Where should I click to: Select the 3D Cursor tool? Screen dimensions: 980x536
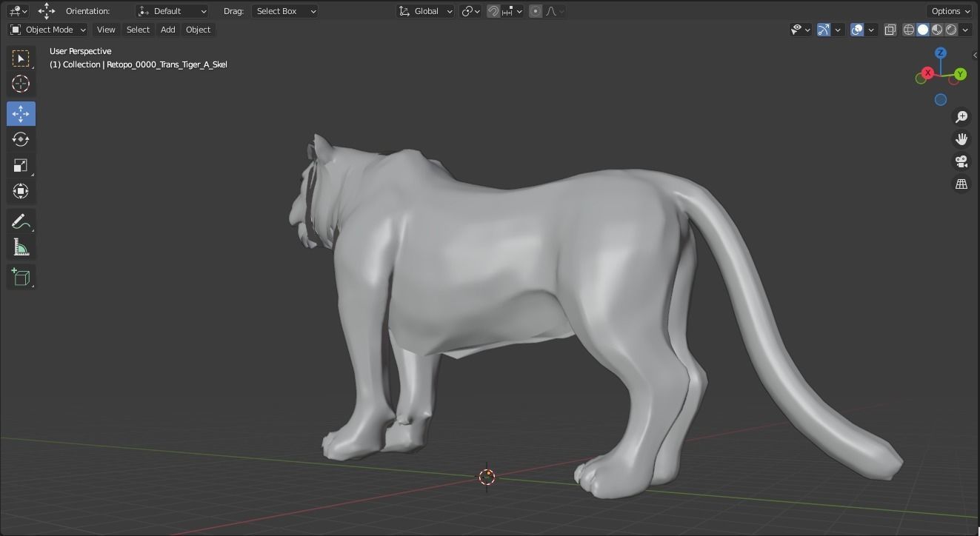click(x=21, y=84)
